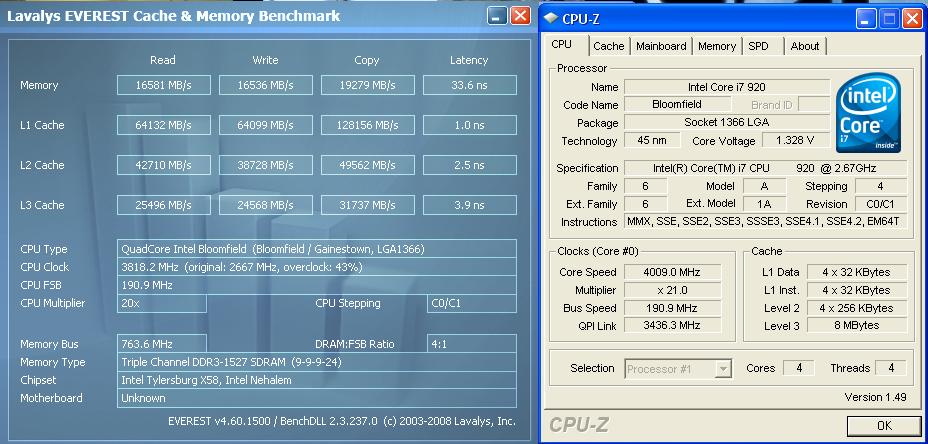Click L3 Cache Copy value 31737 MB/s
Viewport: 928px width, 444px height.
pyautogui.click(x=368, y=205)
